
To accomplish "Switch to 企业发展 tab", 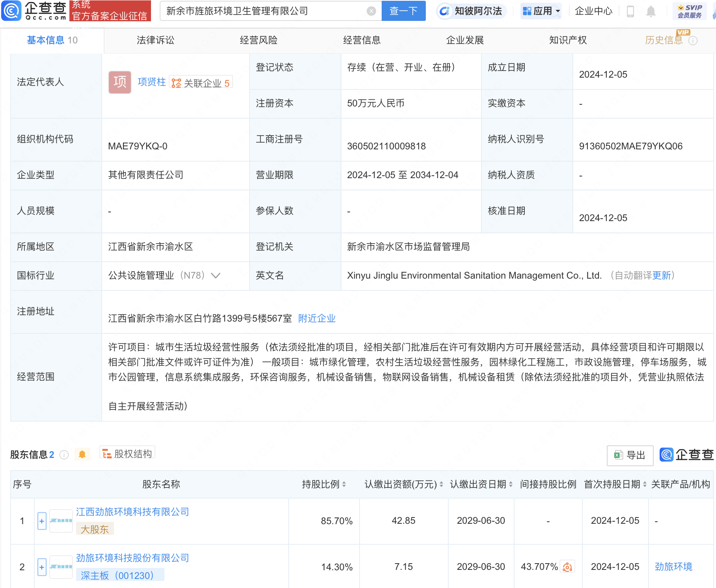I will [x=465, y=40].
